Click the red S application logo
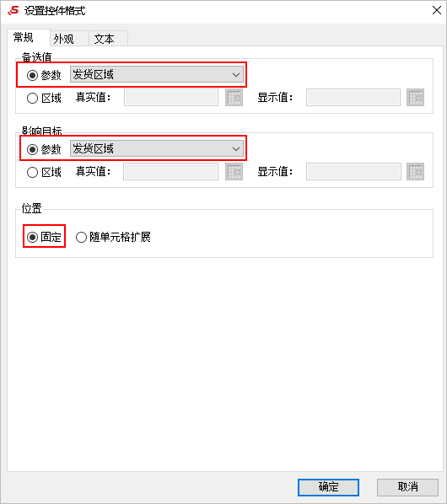447x504 pixels. tap(13, 11)
